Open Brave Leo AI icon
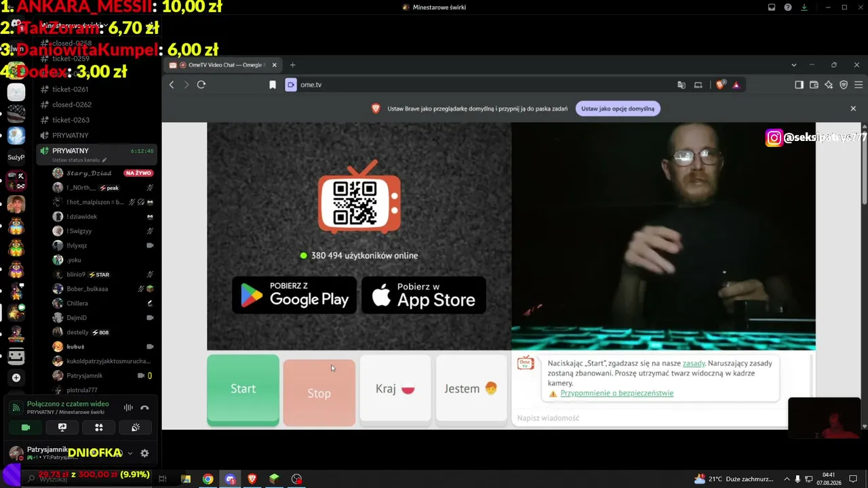The height and width of the screenshot is (488, 868). click(829, 85)
